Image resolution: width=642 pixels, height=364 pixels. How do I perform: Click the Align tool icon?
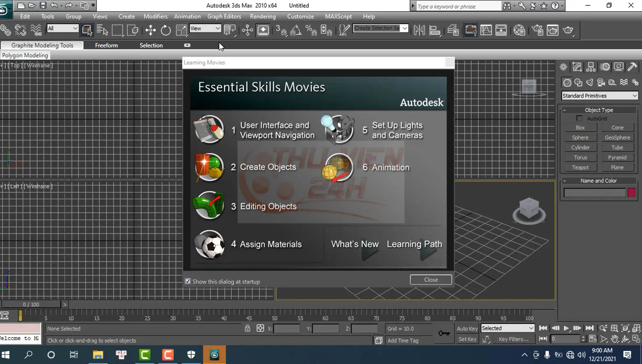[435, 30]
